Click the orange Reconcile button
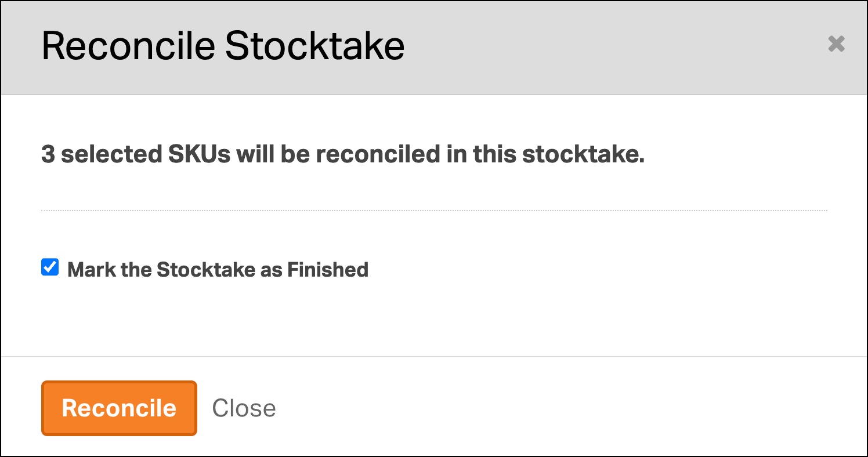 (x=119, y=408)
